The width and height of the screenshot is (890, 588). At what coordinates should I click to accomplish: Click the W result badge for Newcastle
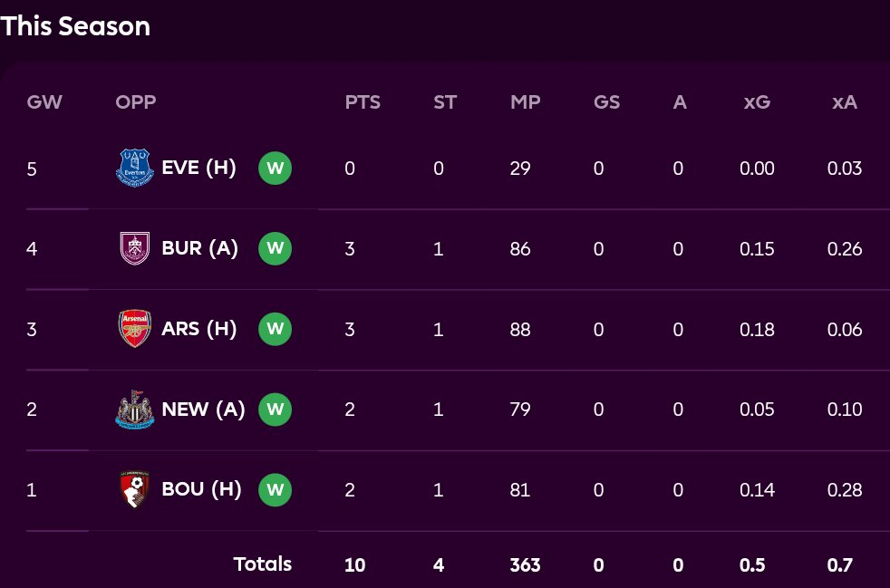point(276,410)
